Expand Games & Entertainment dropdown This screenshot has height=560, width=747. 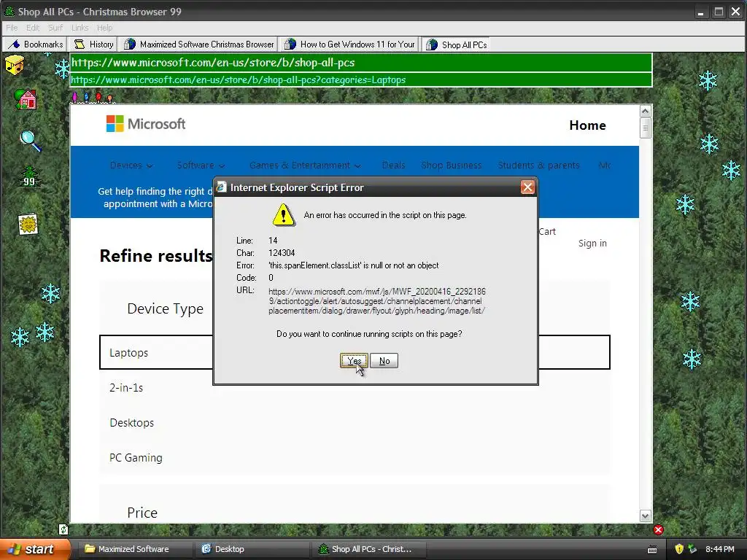[x=305, y=166]
